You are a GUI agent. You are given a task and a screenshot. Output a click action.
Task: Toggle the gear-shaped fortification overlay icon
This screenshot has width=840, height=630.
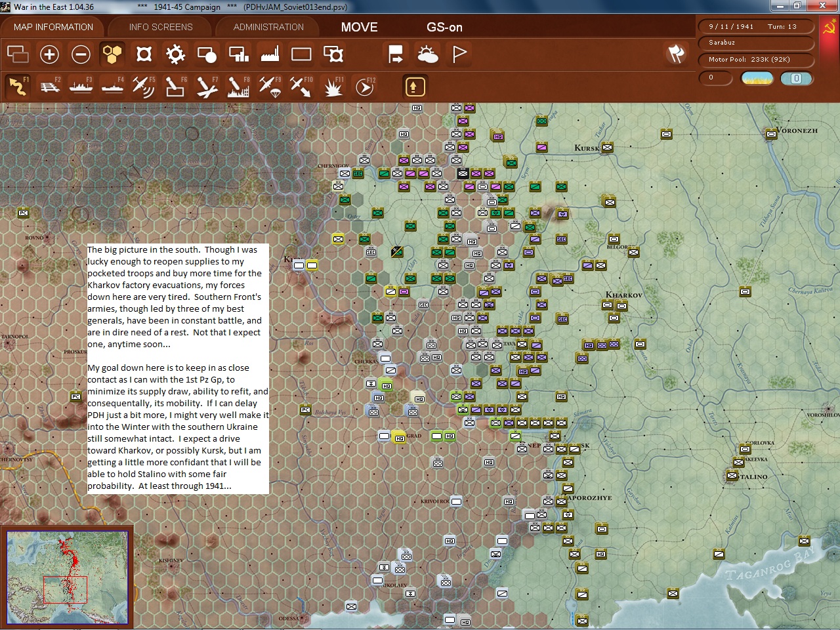point(175,54)
